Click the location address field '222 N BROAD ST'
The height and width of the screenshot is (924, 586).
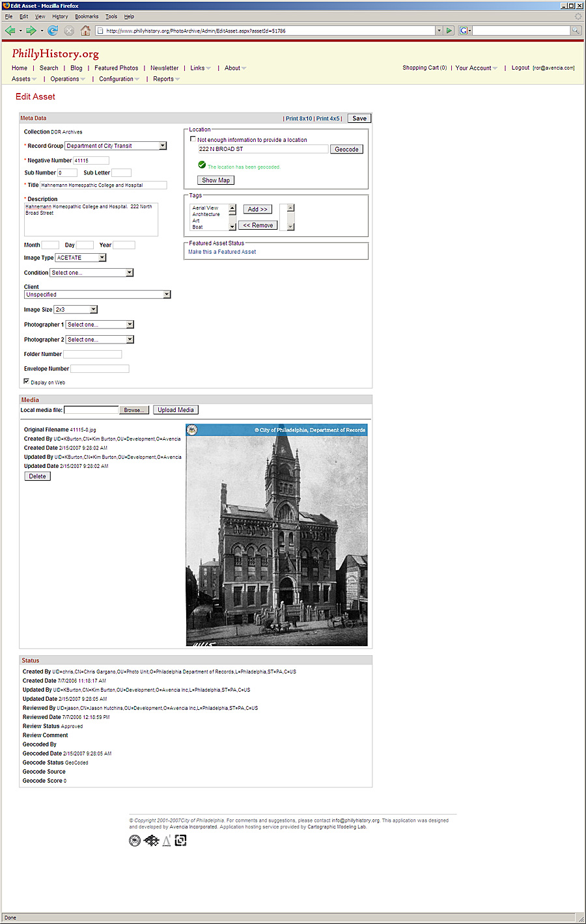tap(263, 149)
